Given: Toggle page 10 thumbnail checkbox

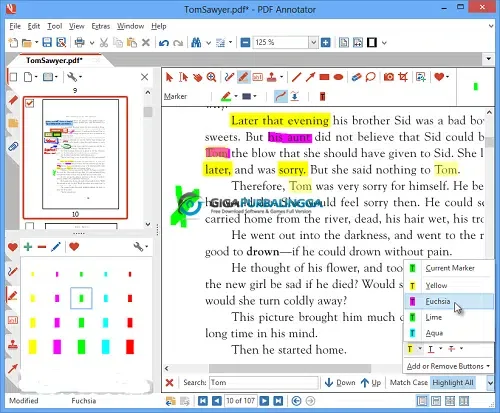Looking at the screenshot, I should (x=30, y=103).
